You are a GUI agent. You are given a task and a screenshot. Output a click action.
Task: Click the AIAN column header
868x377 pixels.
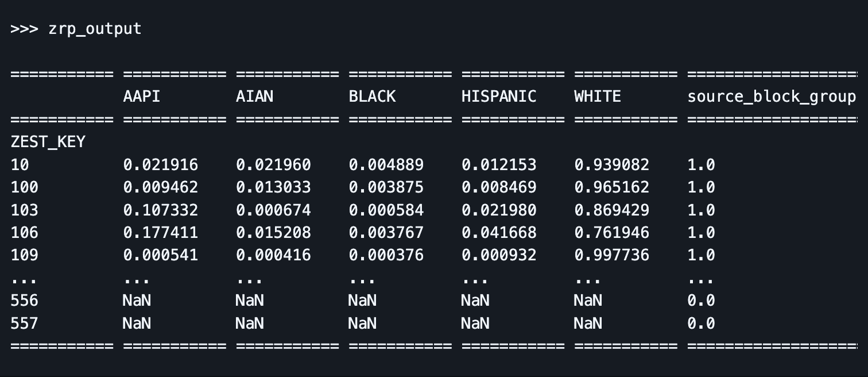(x=254, y=97)
